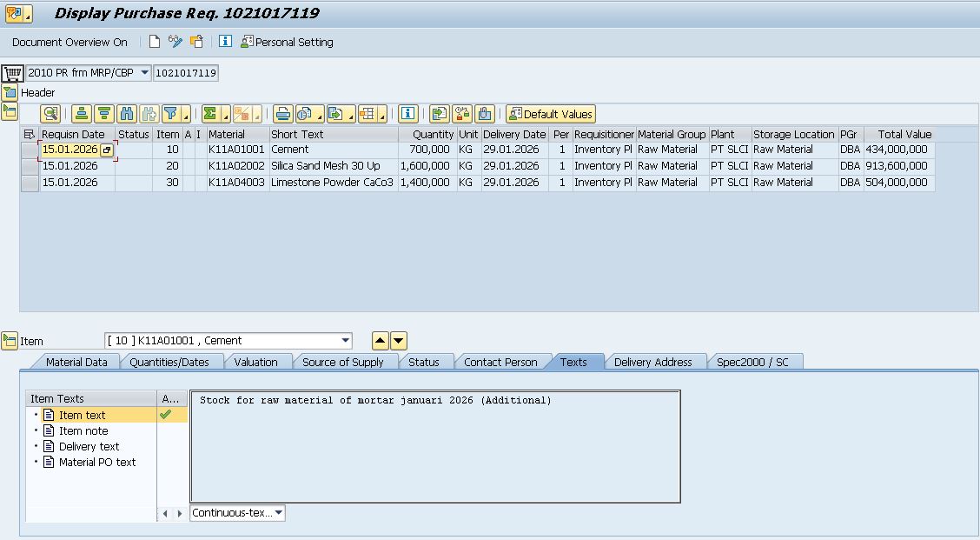This screenshot has width=980, height=540.
Task: Open the Delivery Address tab
Action: tap(652, 362)
